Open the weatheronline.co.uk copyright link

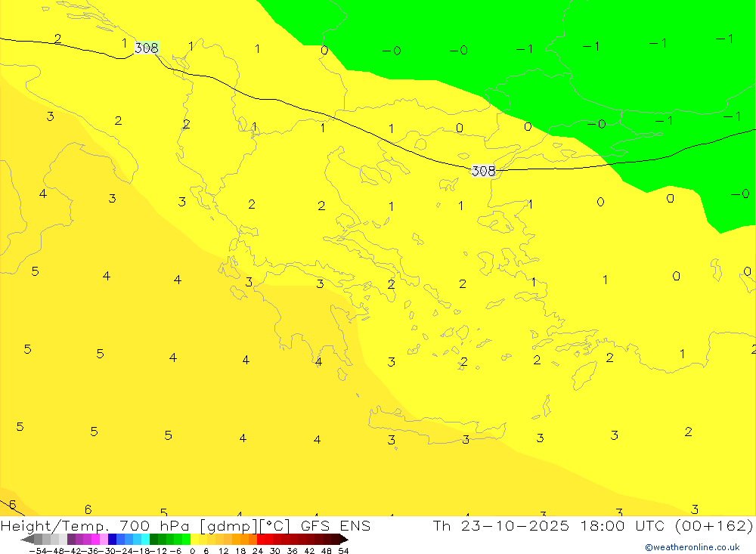692,547
